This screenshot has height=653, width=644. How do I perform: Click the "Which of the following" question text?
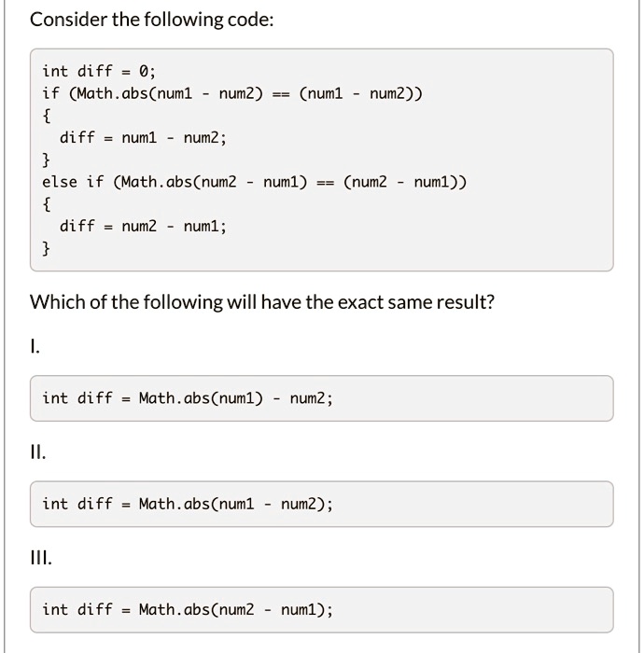point(262,302)
